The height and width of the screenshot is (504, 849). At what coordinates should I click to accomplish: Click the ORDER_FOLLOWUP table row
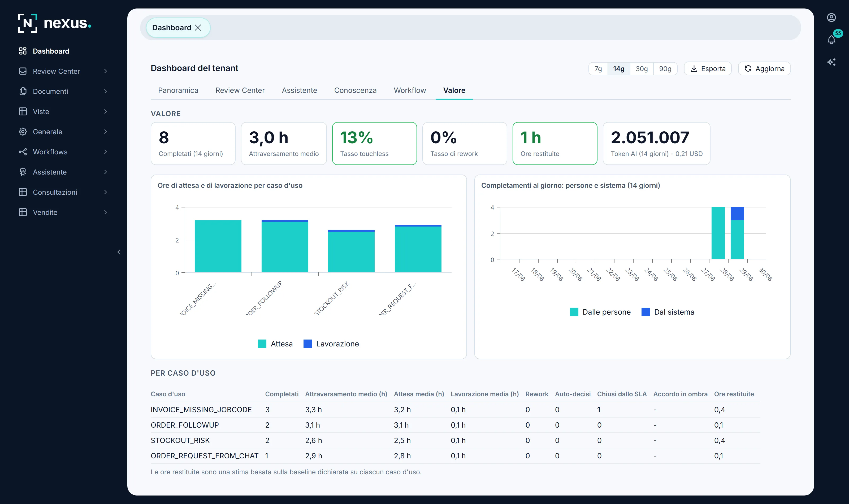[x=455, y=425]
